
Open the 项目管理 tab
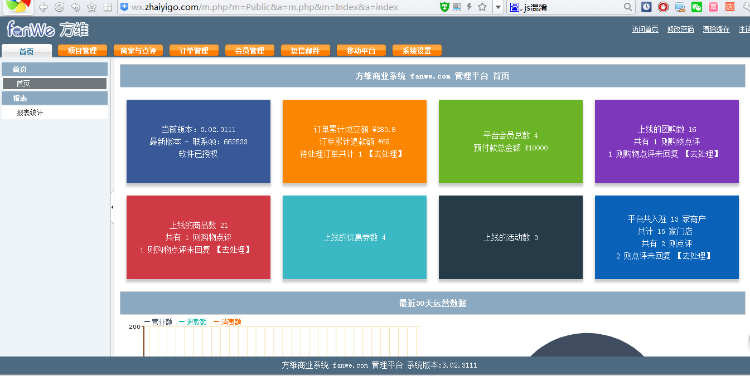82,50
